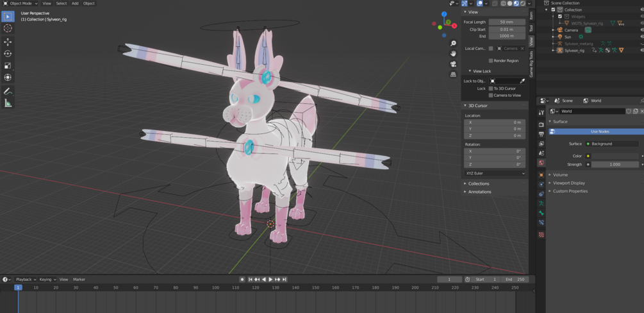Screen dimensions: 644x313
Task: Adjust the World Strength slider
Action: [615, 165]
